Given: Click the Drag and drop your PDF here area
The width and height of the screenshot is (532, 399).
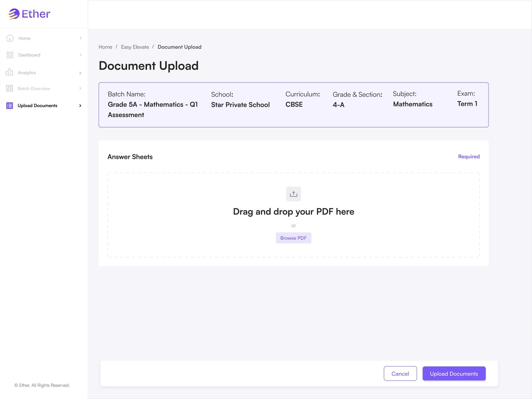Looking at the screenshot, I should (294, 215).
